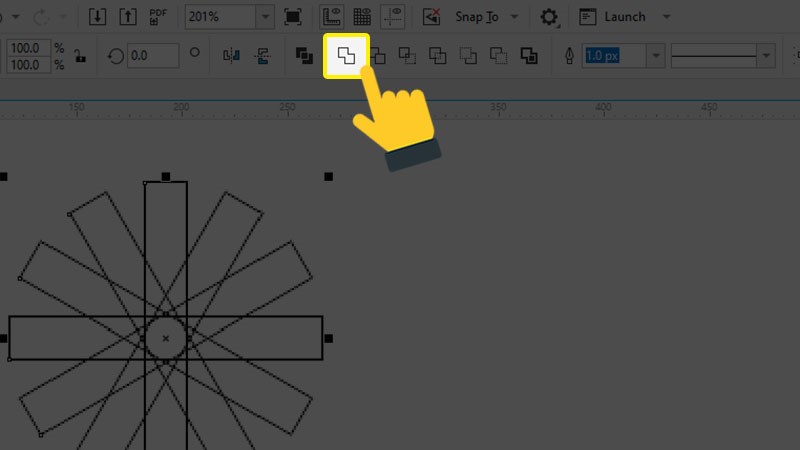Click the rotation angle field
800x450 pixels.
pyautogui.click(x=151, y=56)
